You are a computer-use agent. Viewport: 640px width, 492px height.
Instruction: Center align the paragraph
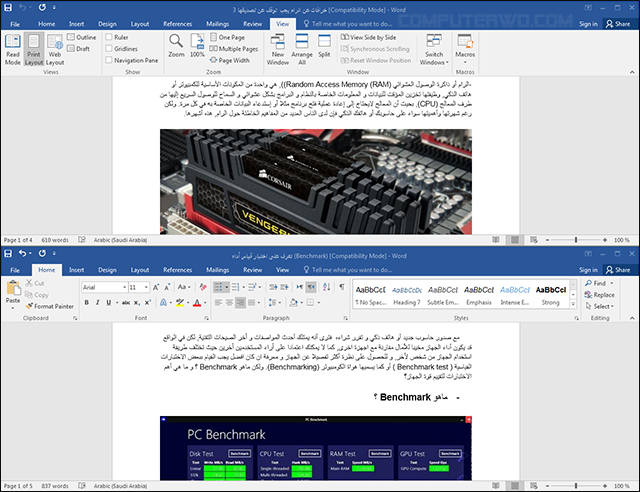click(x=229, y=303)
